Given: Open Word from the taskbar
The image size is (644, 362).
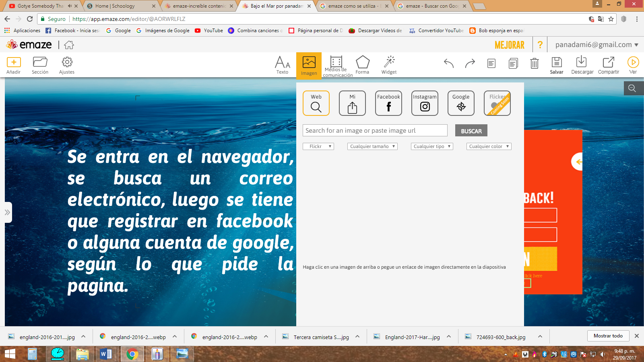Looking at the screenshot, I should click(106, 354).
